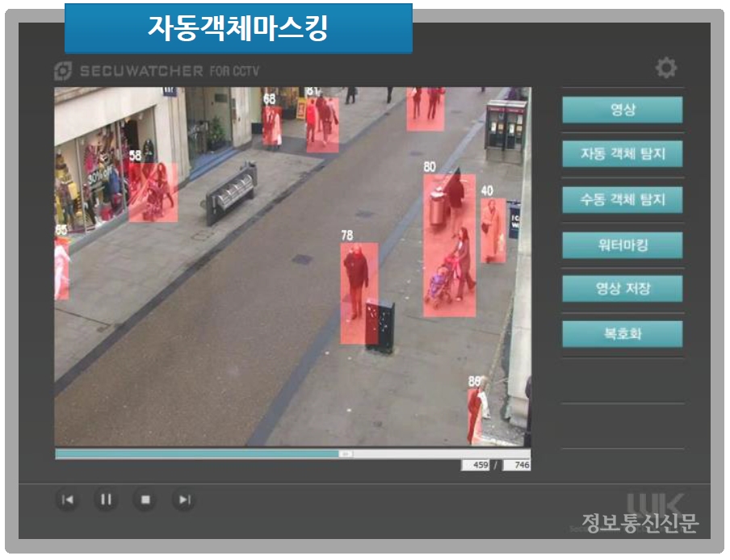This screenshot has height=560, width=730.
Task: Start 복호화 decryption
Action: click(x=622, y=334)
